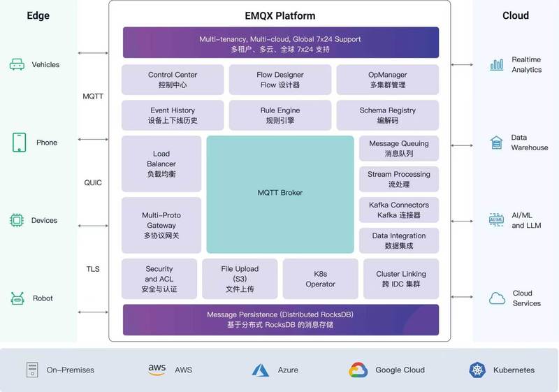The height and width of the screenshot is (392, 559).
Task: Open the Kafka Connectors block
Action: (399, 210)
